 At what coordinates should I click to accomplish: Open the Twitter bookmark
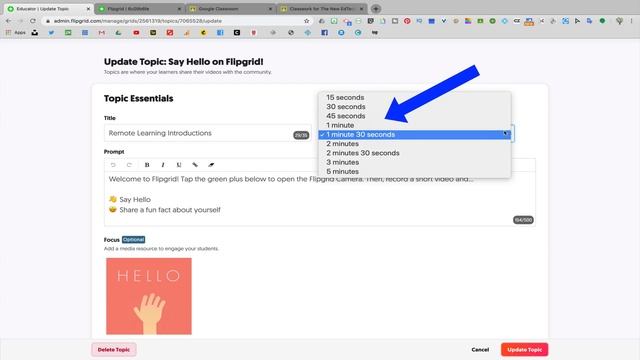(51, 33)
